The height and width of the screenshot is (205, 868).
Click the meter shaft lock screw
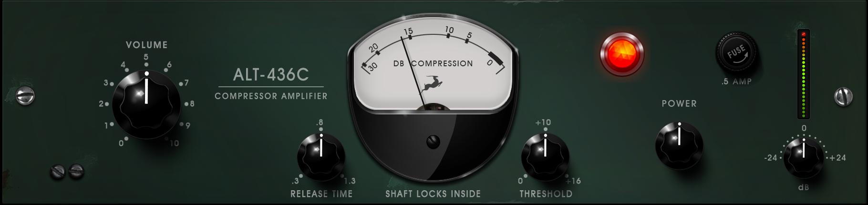coord(433,142)
